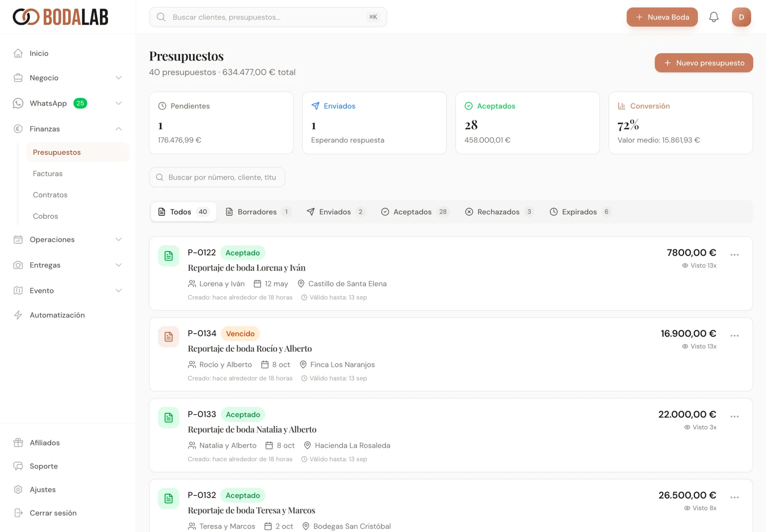Click the Nuevo presupuesto button
This screenshot has height=532, width=766.
point(704,63)
